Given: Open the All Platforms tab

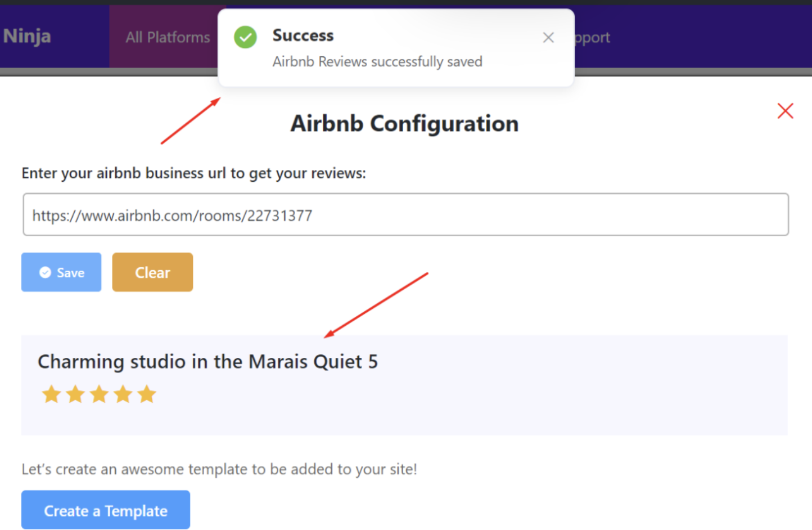Looking at the screenshot, I should point(168,38).
